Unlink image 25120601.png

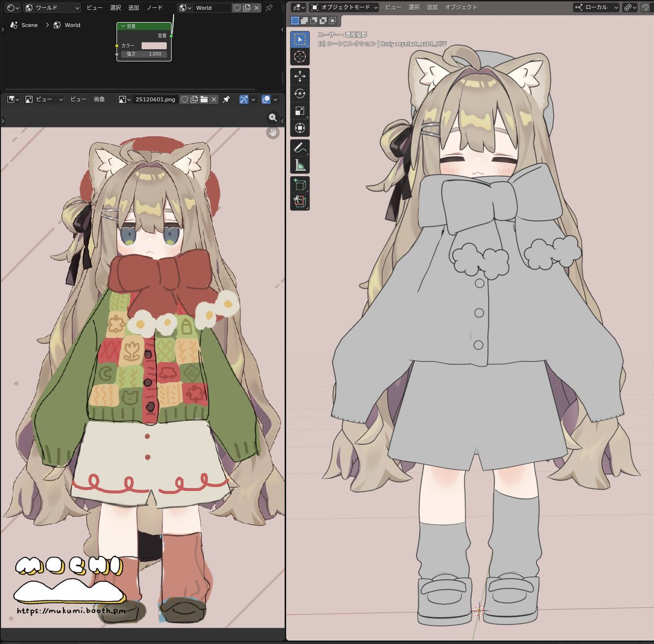(214, 99)
